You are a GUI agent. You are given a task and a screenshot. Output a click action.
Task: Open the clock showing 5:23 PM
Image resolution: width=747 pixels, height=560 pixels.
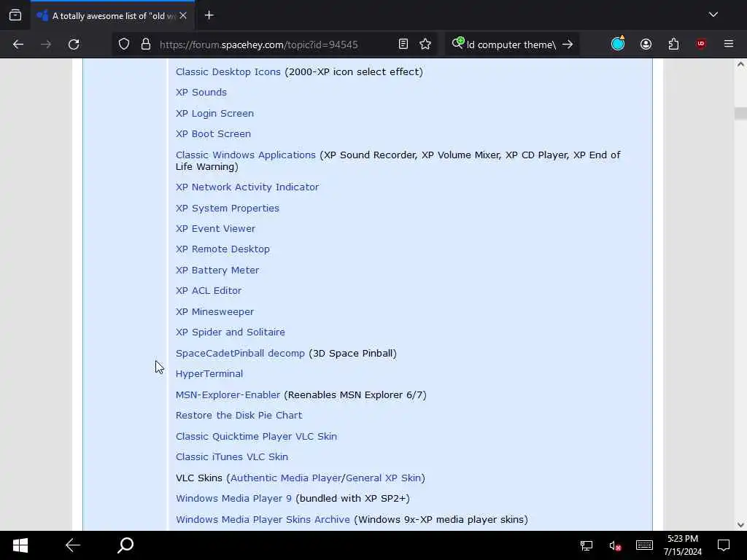pyautogui.click(x=682, y=545)
